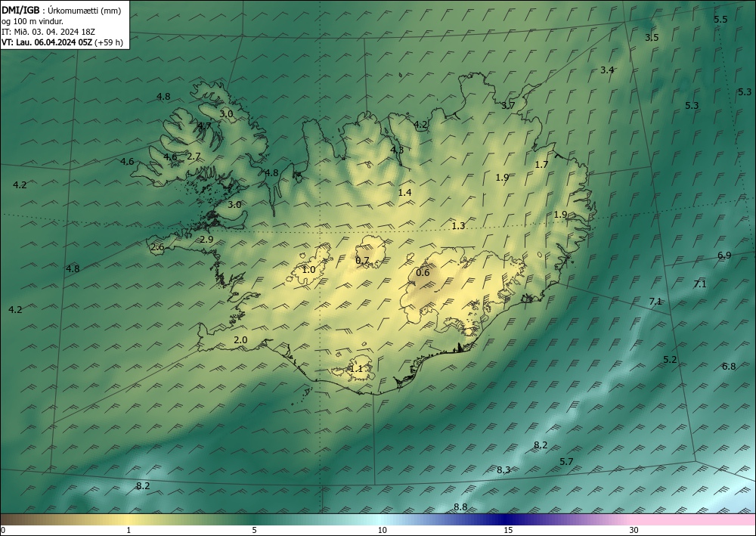Click the 2.6 value on the map
Screen dimensions: 756x536
pos(157,247)
